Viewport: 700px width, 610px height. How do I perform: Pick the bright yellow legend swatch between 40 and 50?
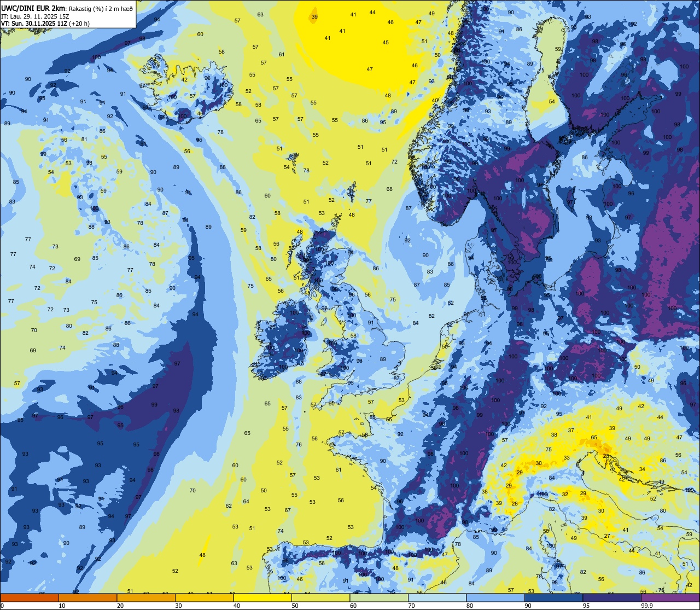[x=262, y=597]
